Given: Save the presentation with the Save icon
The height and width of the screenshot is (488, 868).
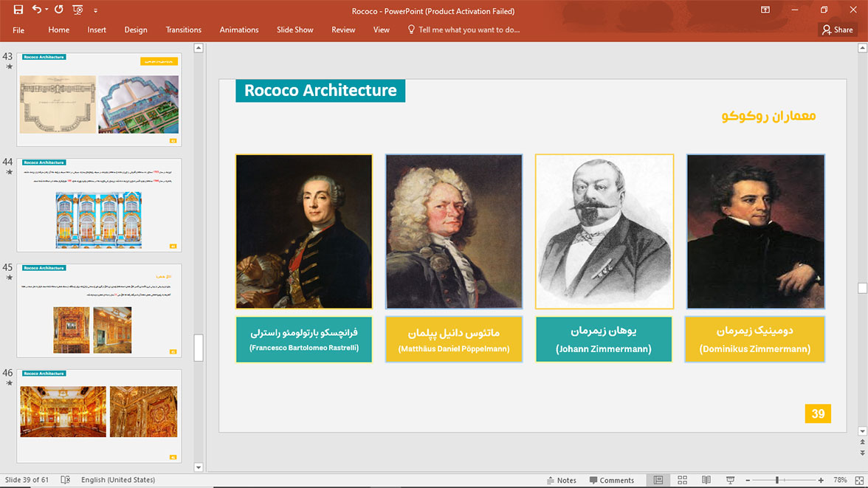Looking at the screenshot, I should 18,10.
